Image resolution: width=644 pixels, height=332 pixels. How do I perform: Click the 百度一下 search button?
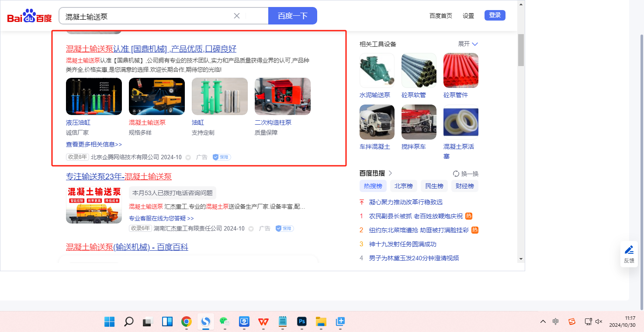pyautogui.click(x=293, y=16)
